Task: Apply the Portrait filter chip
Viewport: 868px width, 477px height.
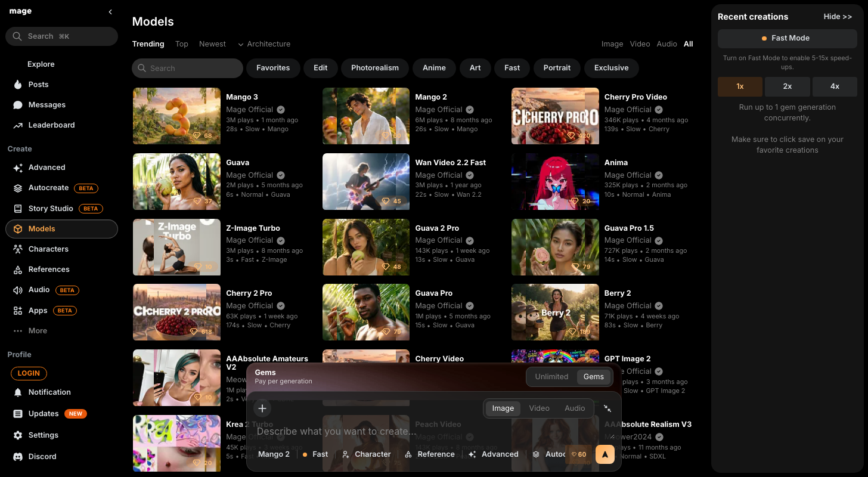Action: pos(557,68)
